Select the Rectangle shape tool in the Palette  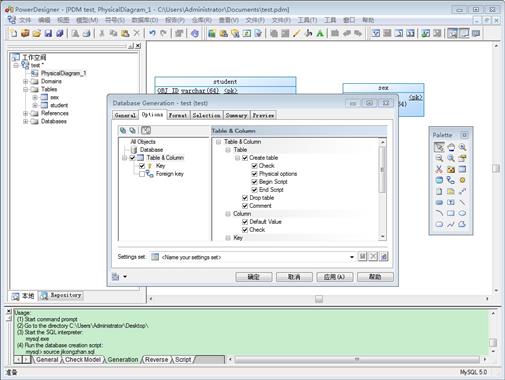pos(451,213)
